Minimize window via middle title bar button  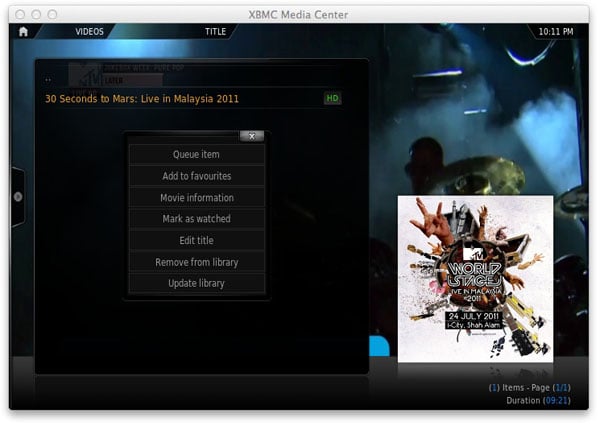pyautogui.click(x=36, y=15)
